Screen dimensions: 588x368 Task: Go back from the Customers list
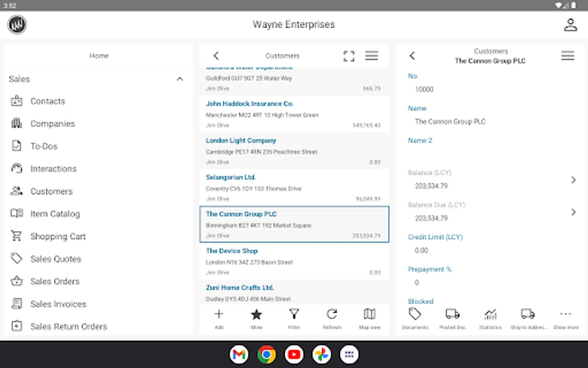216,56
